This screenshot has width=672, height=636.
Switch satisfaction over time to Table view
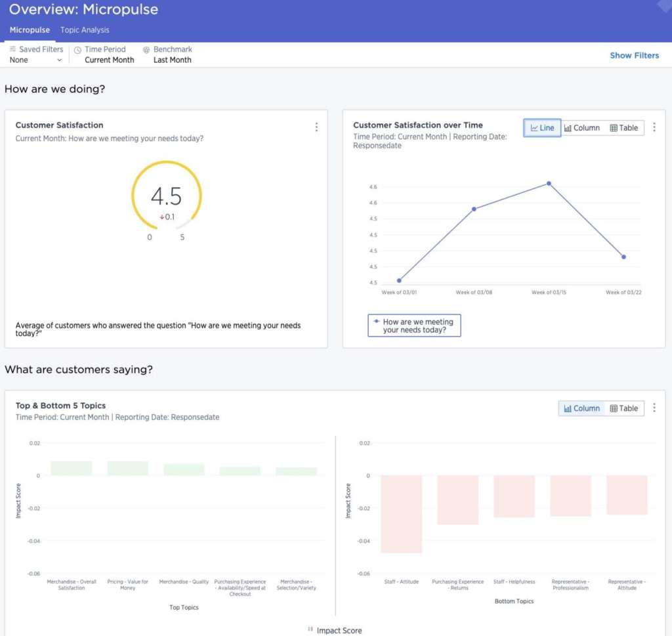(623, 128)
